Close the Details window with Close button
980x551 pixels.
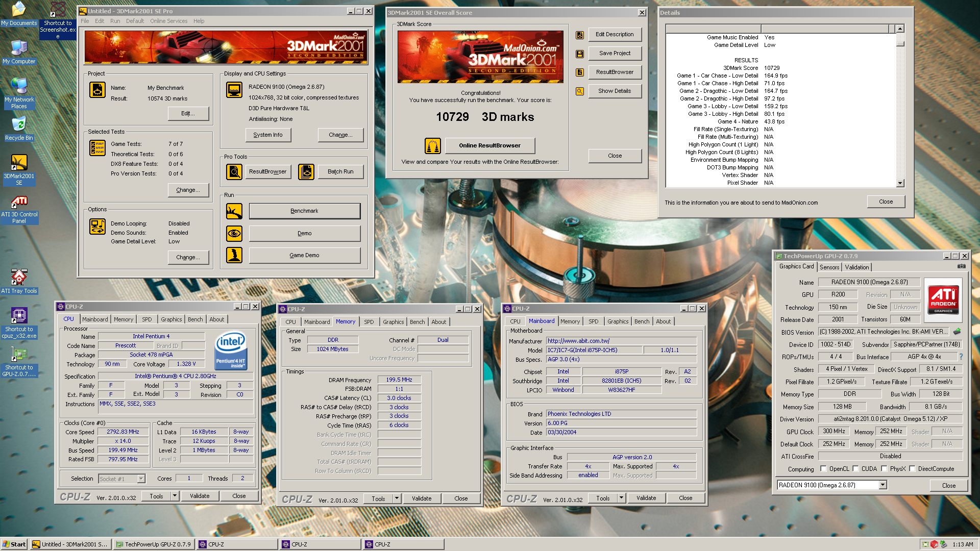(x=886, y=202)
